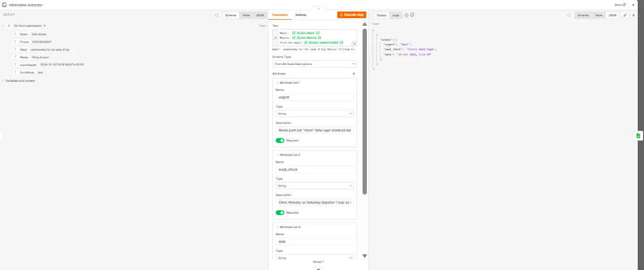Image resolution: width=644 pixels, height=270 pixels.
Task: Open the Docs external link
Action: coord(620,5)
